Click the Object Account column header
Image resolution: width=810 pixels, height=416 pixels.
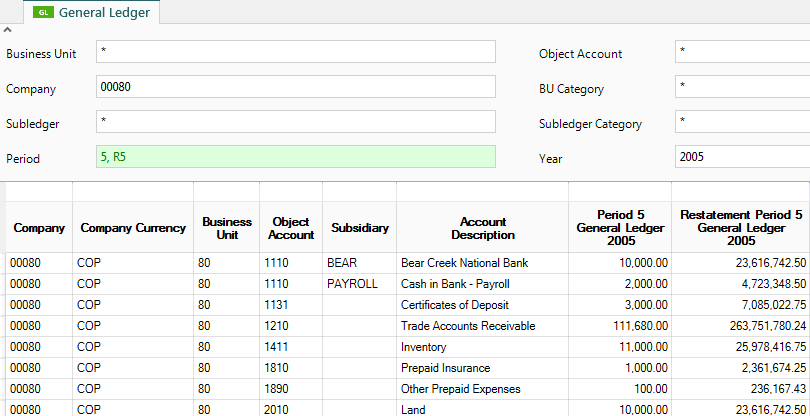point(291,228)
